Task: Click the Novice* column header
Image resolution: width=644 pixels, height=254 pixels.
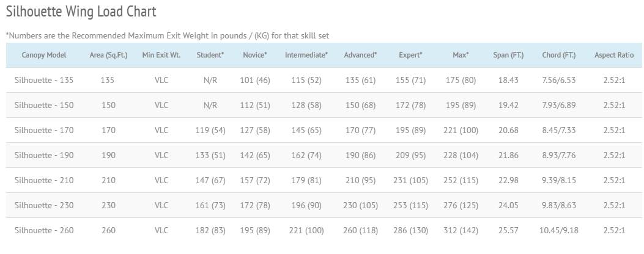Action: [x=255, y=55]
